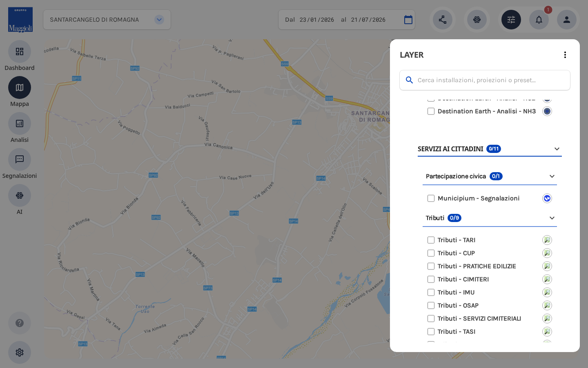Click the Partecipazione civica group title
Viewport: 588px width, 368px height.
pyautogui.click(x=456, y=176)
